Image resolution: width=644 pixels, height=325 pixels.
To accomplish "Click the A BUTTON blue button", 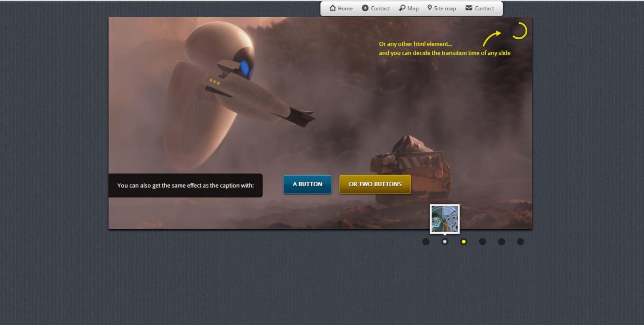I will pos(308,184).
